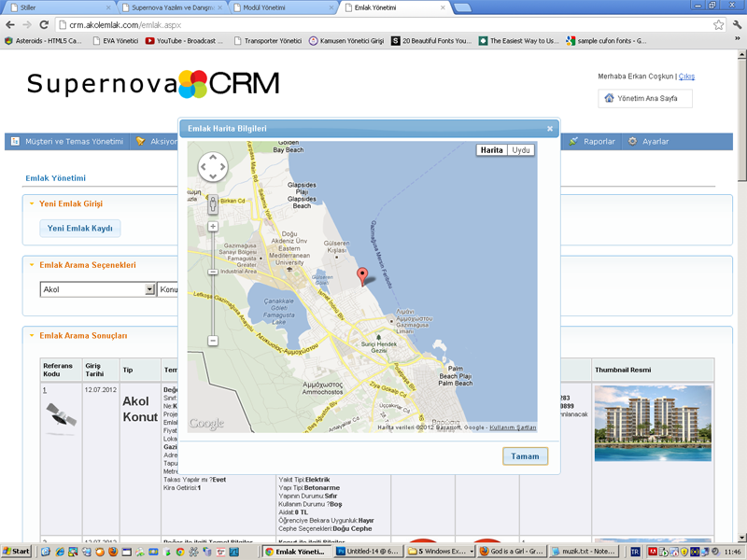Open the Windows Start menu
This screenshot has height=560, width=747.
[16, 552]
